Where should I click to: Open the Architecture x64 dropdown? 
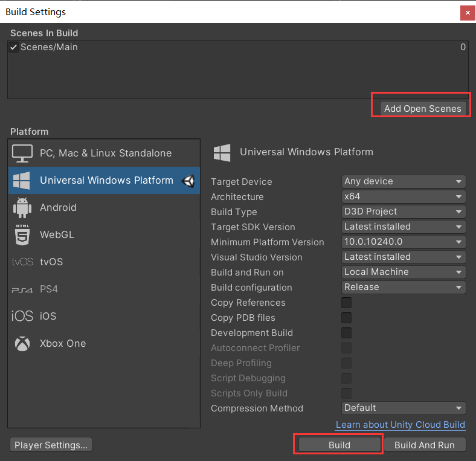pos(404,196)
